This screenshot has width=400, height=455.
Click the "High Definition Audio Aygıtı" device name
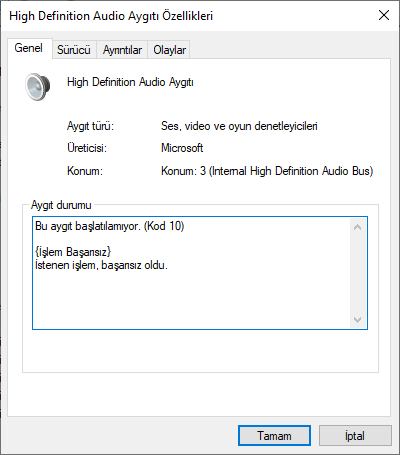coord(130,82)
